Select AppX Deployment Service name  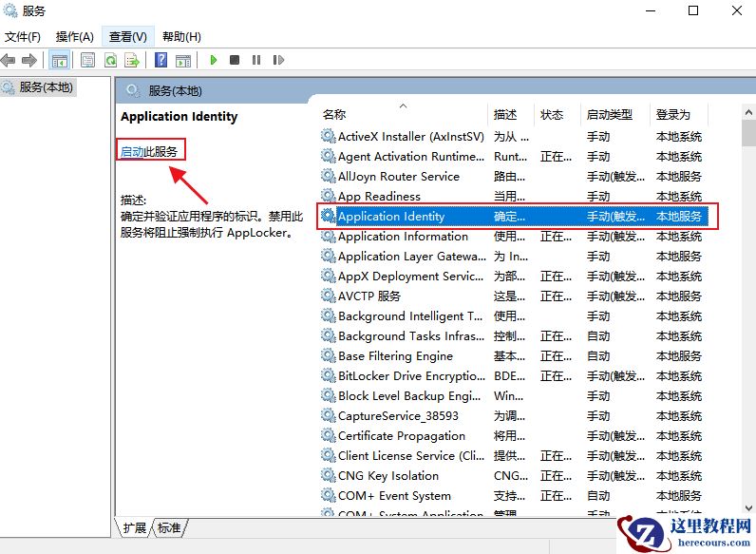410,276
